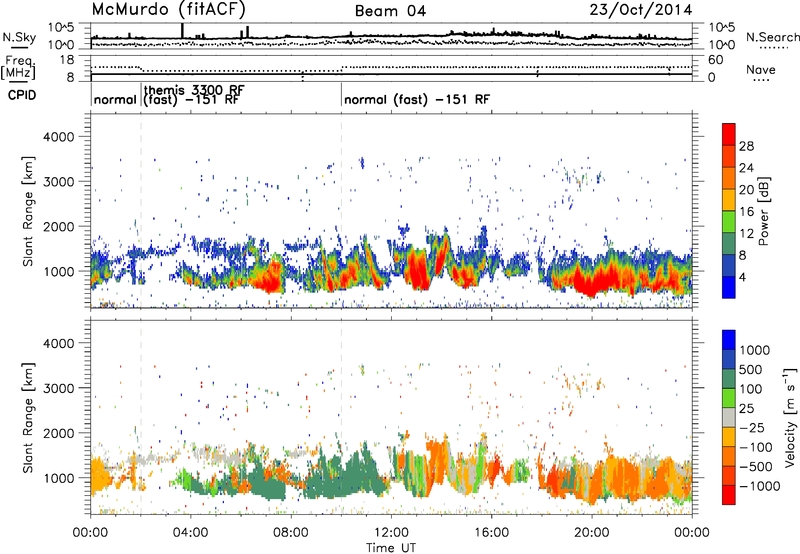800x554 pixels.
Task: Click the red bottom of Velocity color bar
Action: 729,495
